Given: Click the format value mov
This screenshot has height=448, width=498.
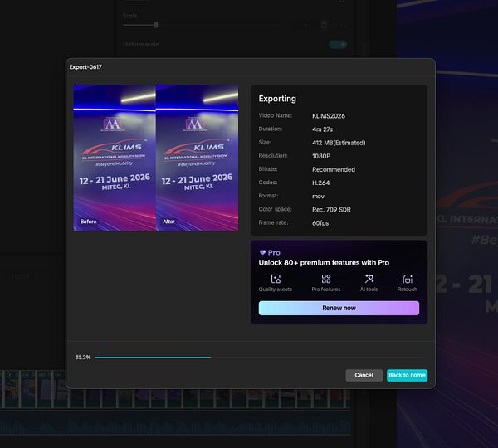Looking at the screenshot, I should tap(318, 197).
